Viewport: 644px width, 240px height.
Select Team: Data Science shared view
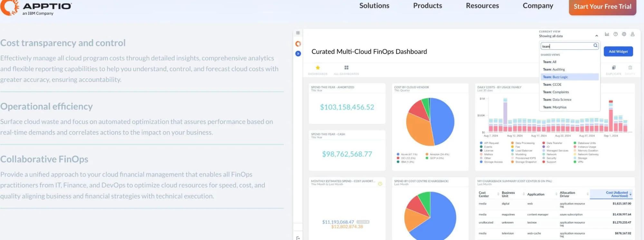coord(569,100)
